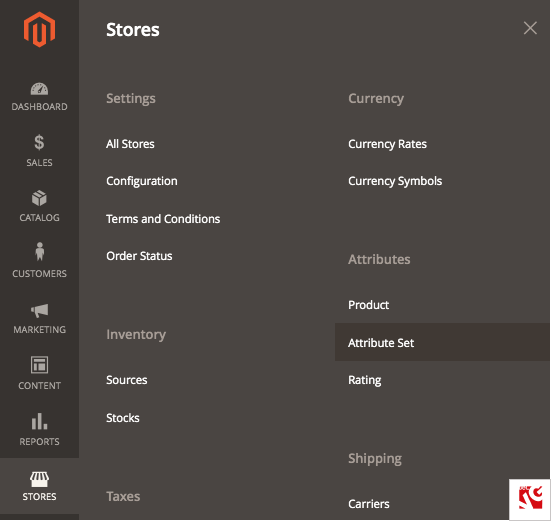The image size is (551, 521).
Task: Open Order Status page
Action: (140, 256)
